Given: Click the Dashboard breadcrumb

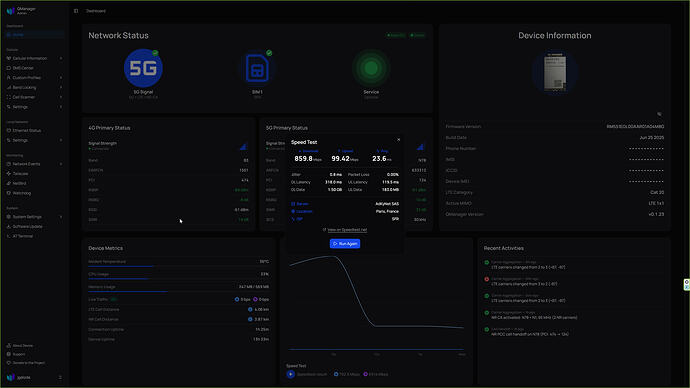Looking at the screenshot, I should [x=95, y=11].
